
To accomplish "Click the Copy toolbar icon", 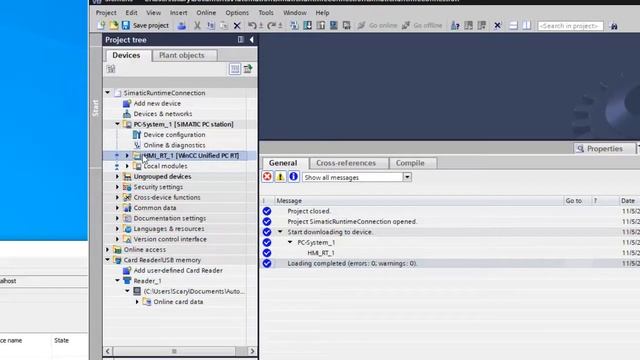I will click(x=211, y=26).
